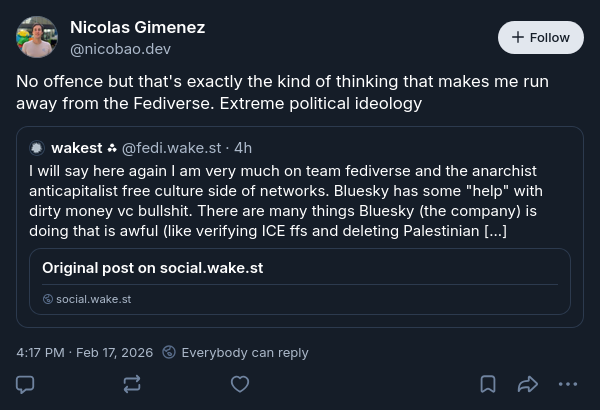The image size is (600, 410).
Task: Click the 4h timestamp on the quoted post
Action: (x=243, y=148)
